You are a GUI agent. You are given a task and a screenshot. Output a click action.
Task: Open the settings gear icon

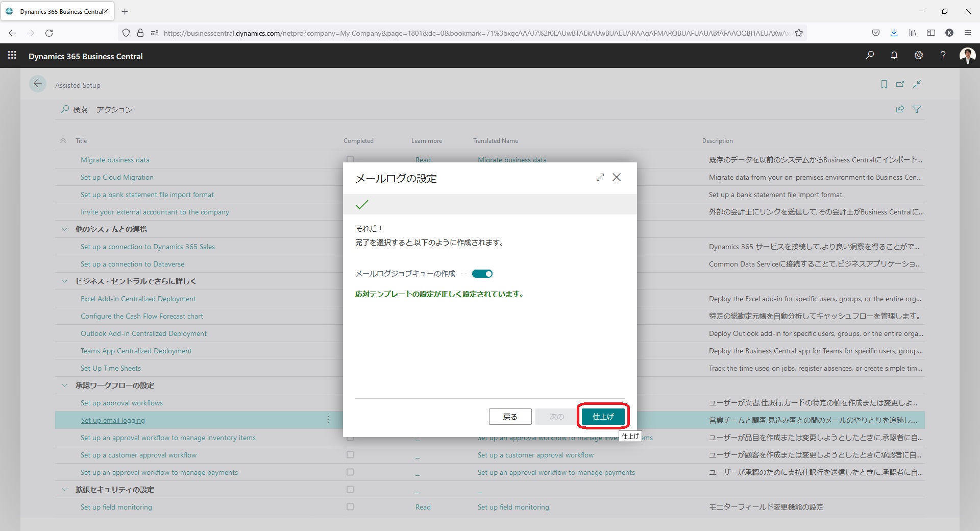click(x=919, y=55)
